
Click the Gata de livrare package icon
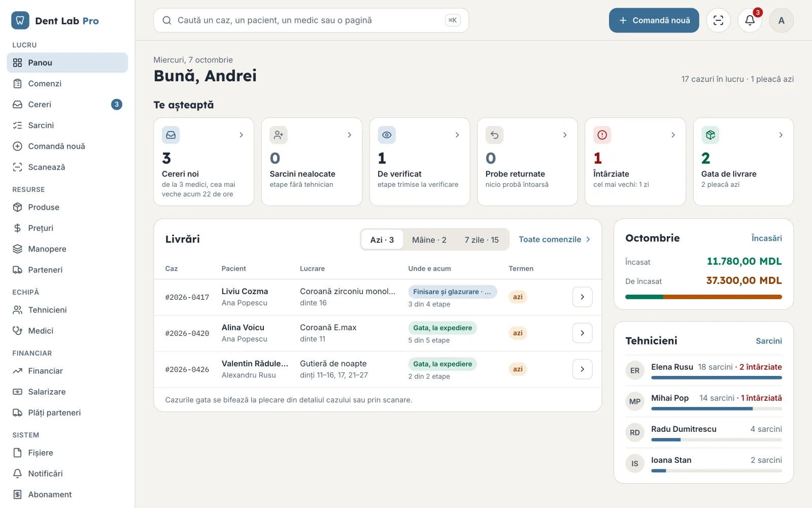(x=710, y=135)
